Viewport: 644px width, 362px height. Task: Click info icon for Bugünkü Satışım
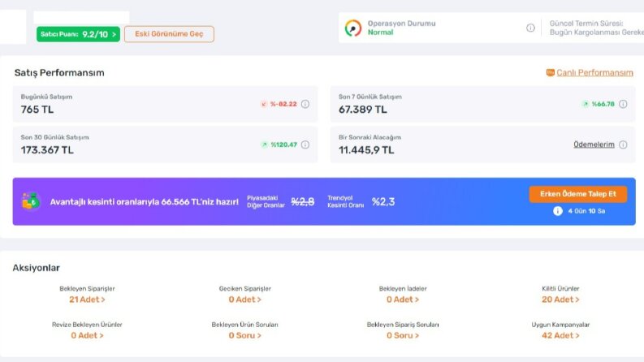pos(305,104)
